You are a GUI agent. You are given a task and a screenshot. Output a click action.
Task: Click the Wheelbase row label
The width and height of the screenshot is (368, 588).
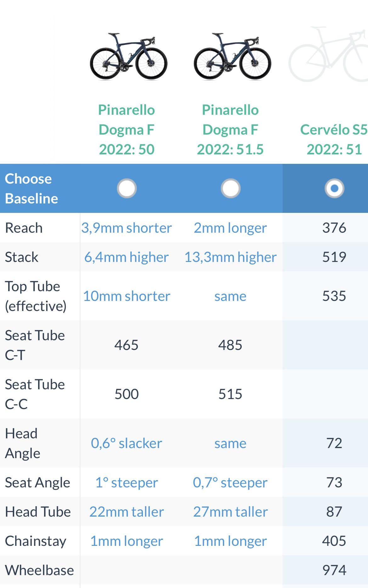(x=40, y=570)
